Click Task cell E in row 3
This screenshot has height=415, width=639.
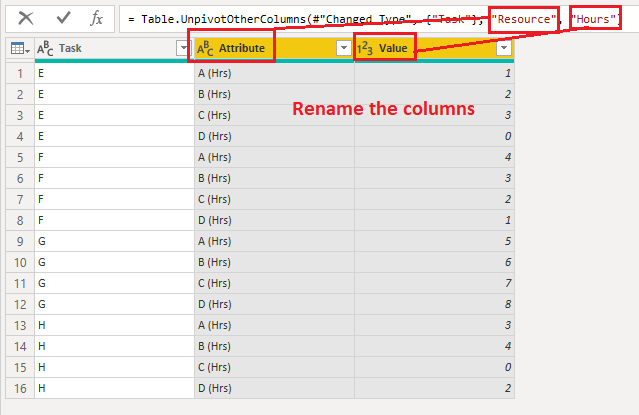click(x=115, y=115)
